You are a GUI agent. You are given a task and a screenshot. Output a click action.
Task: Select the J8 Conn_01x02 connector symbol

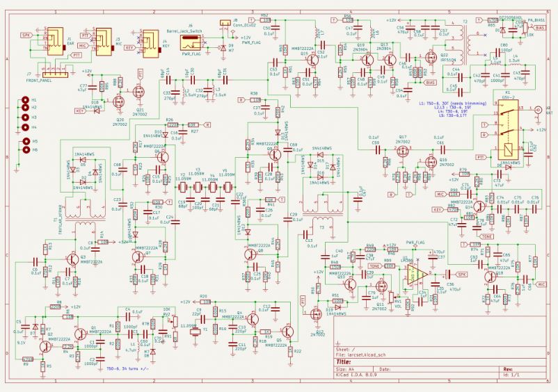[x=224, y=24]
